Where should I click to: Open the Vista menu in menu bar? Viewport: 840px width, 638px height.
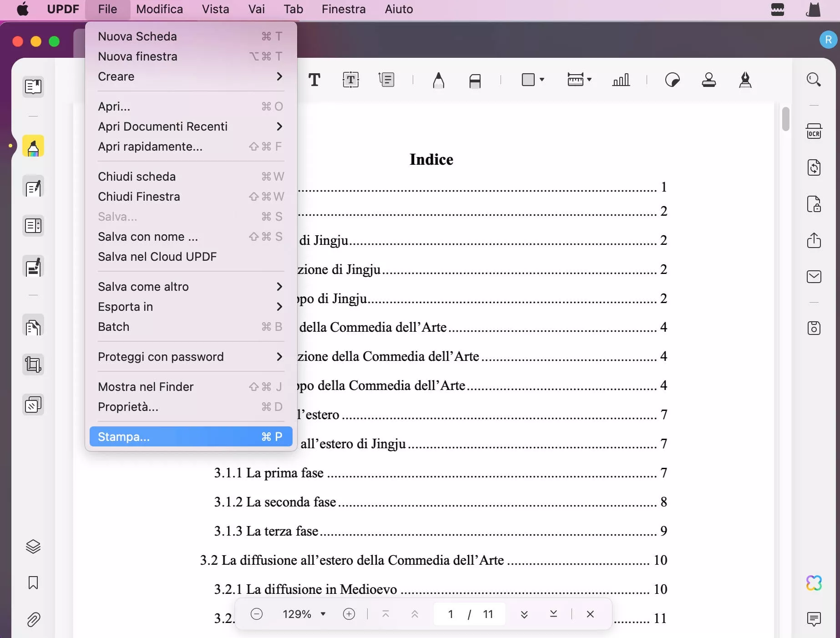coord(216,9)
